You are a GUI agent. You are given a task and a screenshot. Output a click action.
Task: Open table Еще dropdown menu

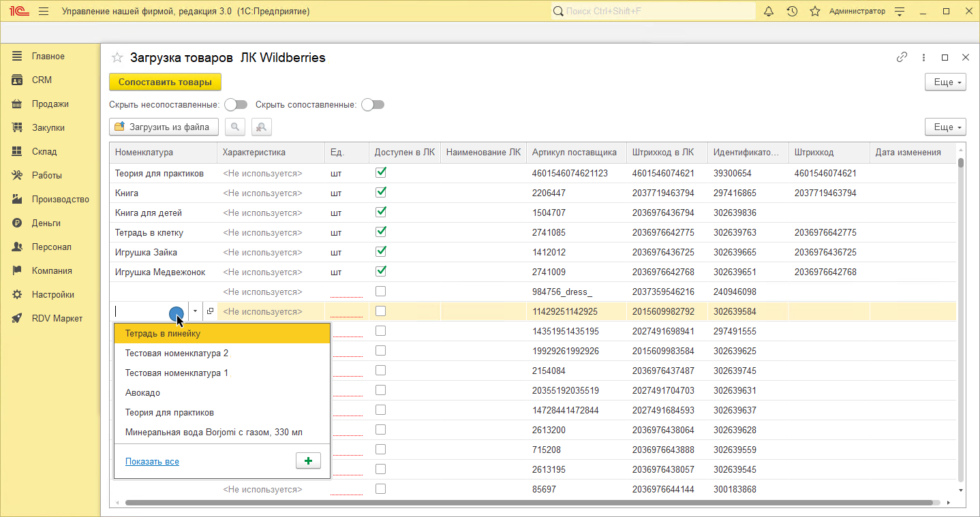[x=945, y=127]
